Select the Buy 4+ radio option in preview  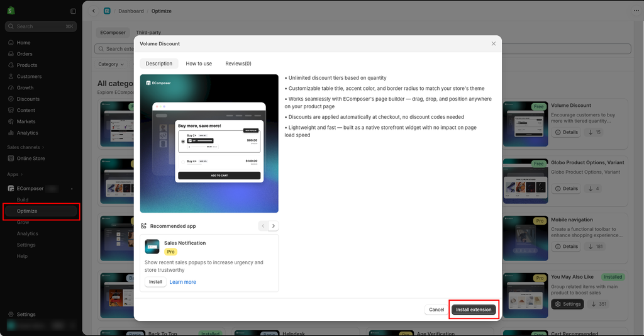tap(183, 162)
